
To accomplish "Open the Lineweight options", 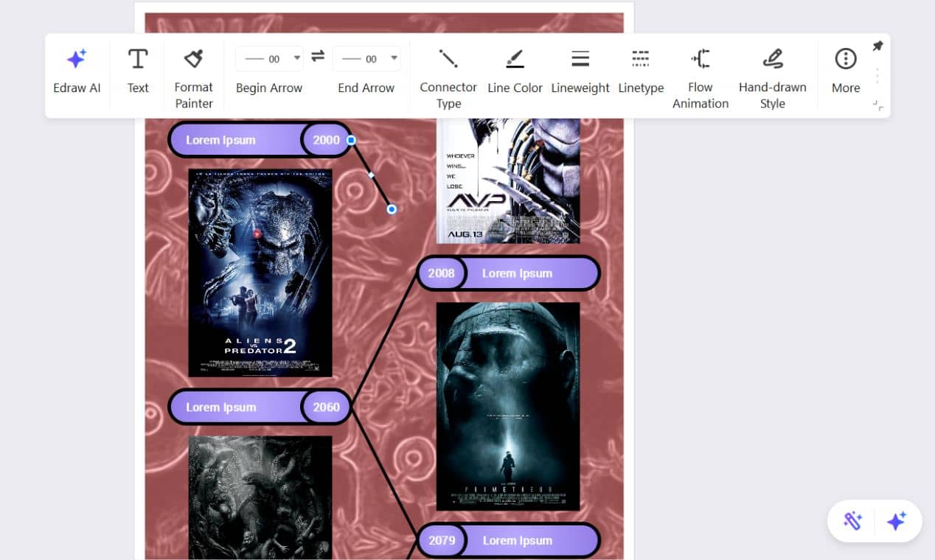I will [580, 72].
